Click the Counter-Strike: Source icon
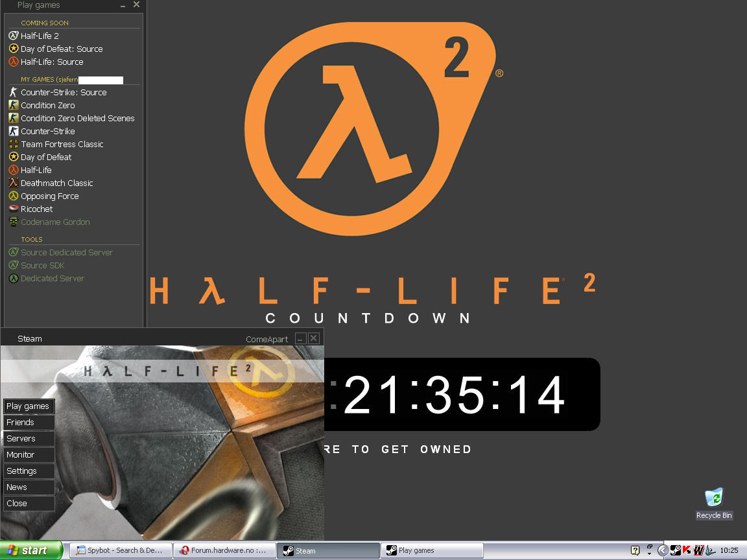This screenshot has width=747, height=560. [x=14, y=92]
